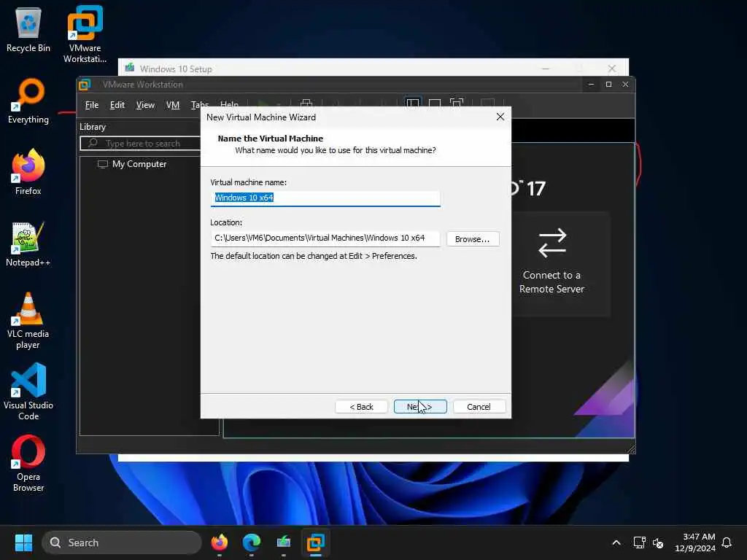The image size is (747, 560).
Task: Show the clock and date flyout
Action: click(695, 542)
